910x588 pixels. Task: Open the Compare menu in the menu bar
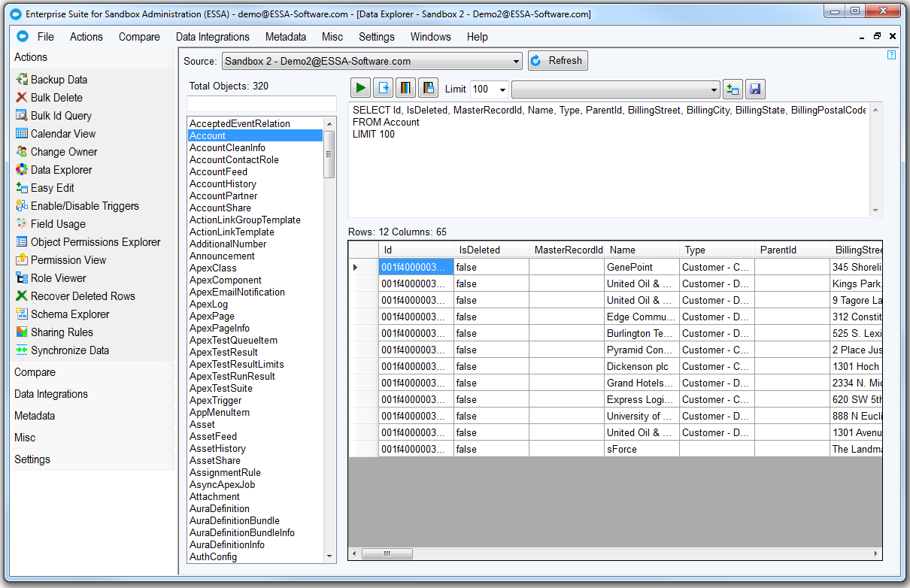139,37
